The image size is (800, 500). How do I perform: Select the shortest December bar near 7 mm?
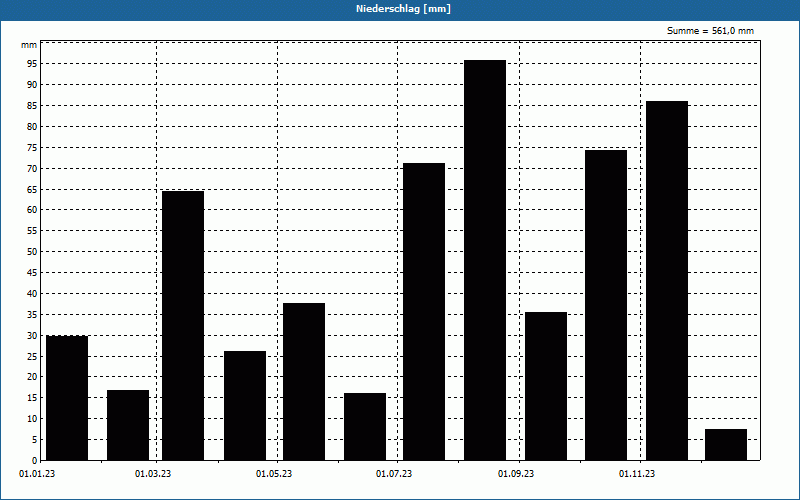point(726,444)
